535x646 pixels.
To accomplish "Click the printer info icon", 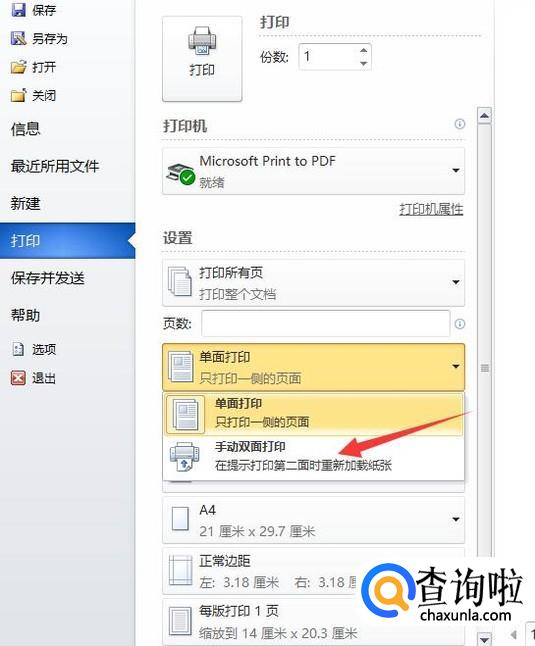I will click(x=460, y=124).
